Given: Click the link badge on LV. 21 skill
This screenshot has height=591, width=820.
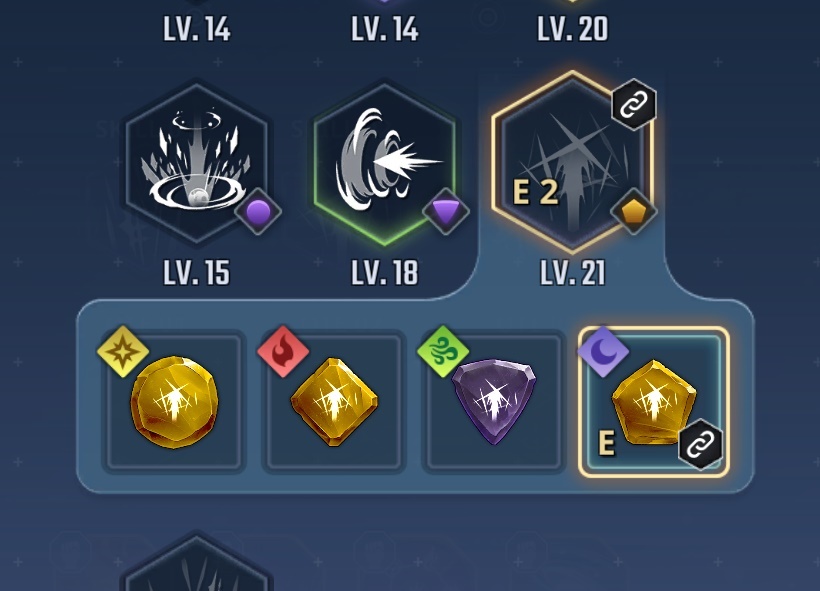Looking at the screenshot, I should pos(634,104).
